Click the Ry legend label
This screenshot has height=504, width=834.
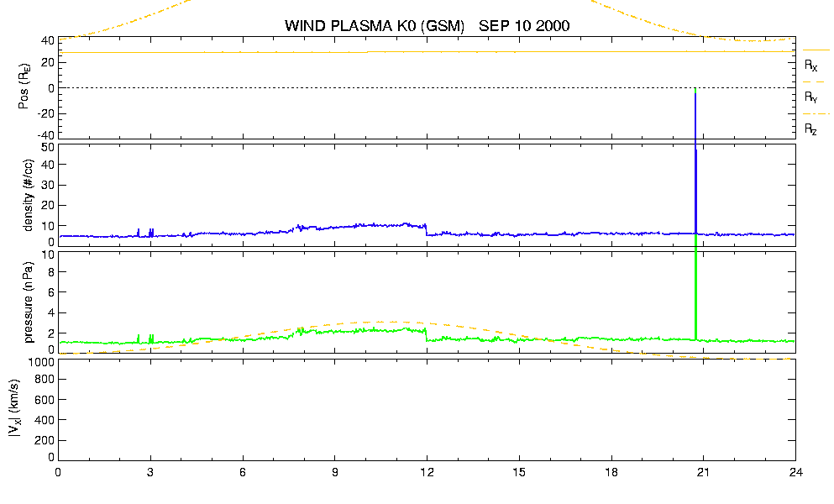810,97
